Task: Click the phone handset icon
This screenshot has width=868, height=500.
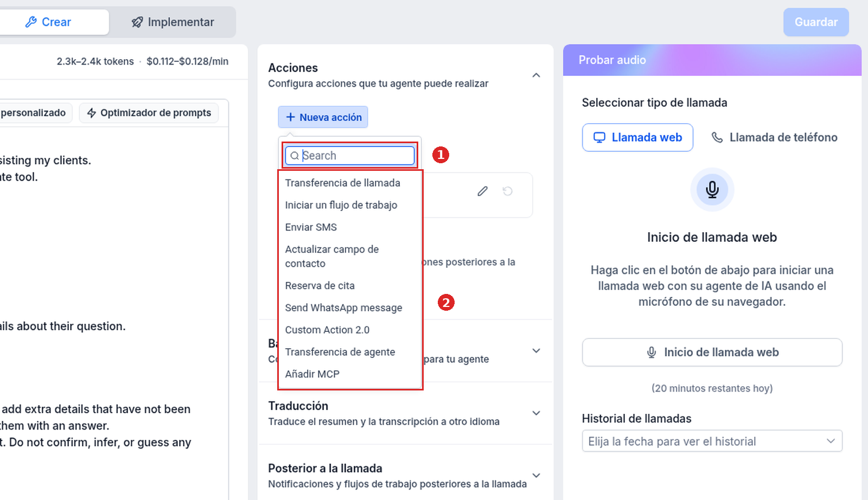Action: click(x=717, y=138)
